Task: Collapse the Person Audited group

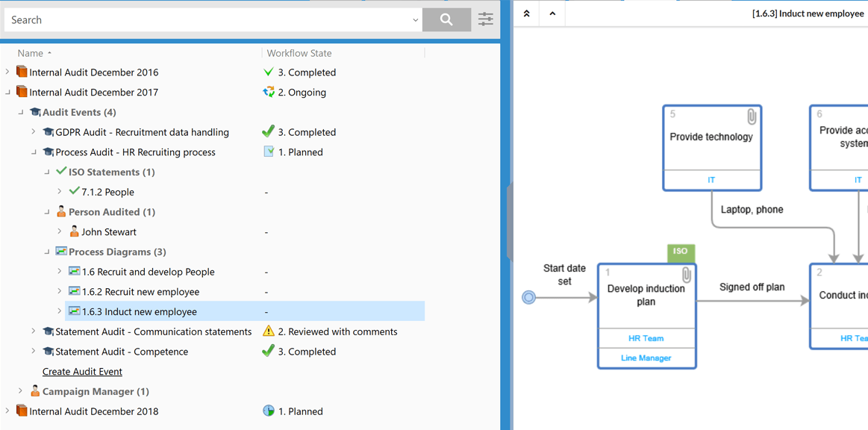Action: click(x=47, y=212)
